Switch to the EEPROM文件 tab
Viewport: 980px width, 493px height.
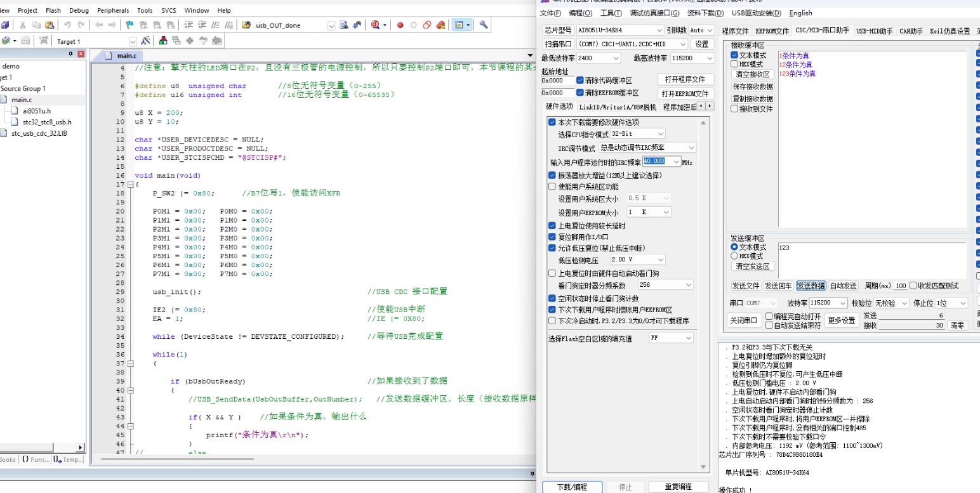(772, 31)
